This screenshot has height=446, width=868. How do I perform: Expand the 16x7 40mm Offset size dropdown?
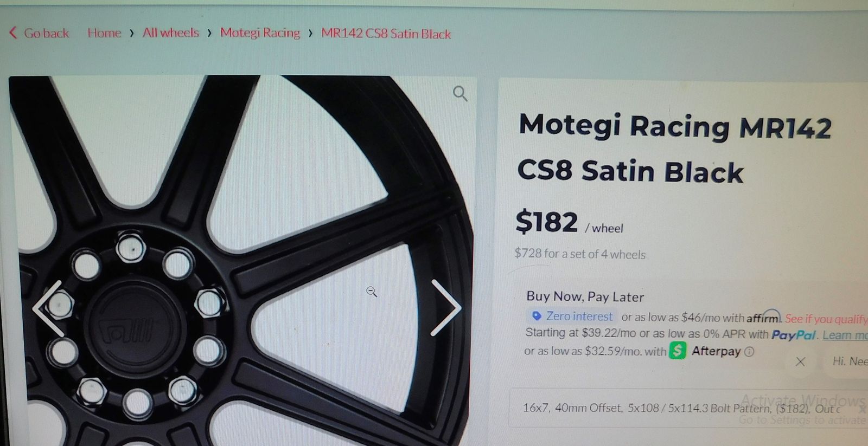pyautogui.click(x=688, y=408)
